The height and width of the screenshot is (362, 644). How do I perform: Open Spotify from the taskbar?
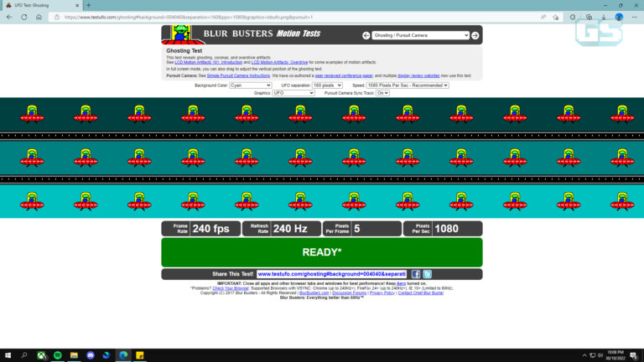(x=57, y=355)
